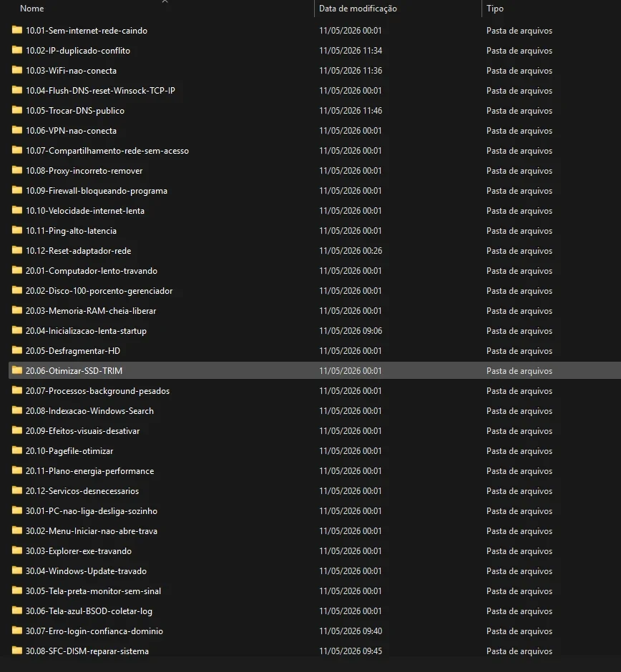Click date 11/05/2026 11:34 of IP-duplicado-conflito

click(x=351, y=51)
